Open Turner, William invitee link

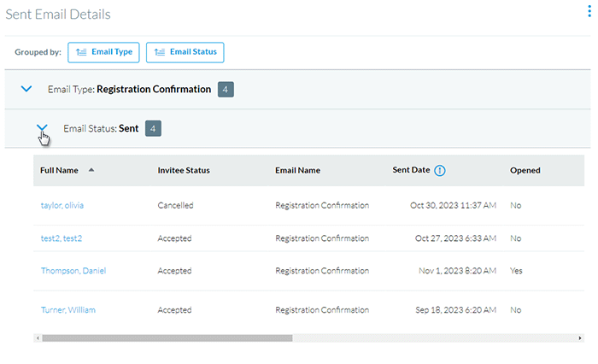pyautogui.click(x=67, y=310)
